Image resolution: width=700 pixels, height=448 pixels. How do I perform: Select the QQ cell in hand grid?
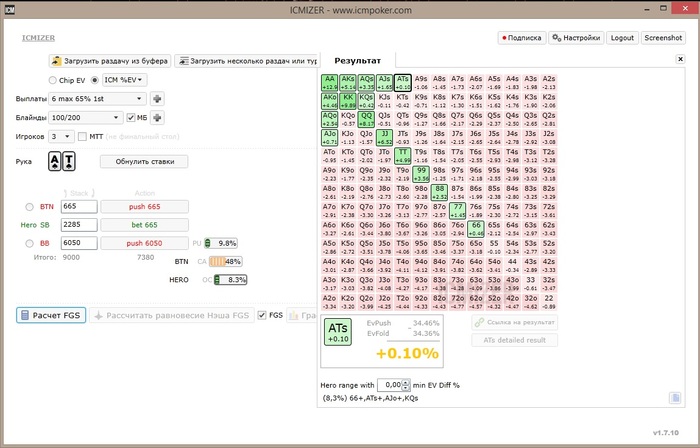(x=366, y=119)
